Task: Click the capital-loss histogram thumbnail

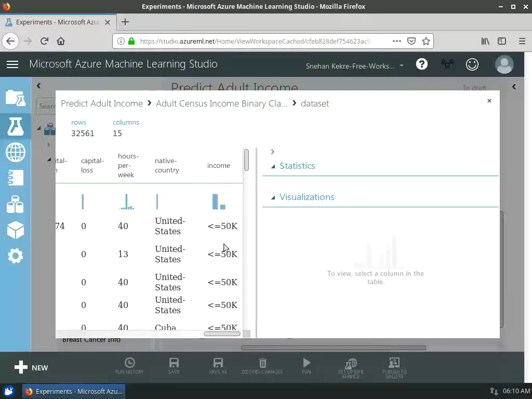Action: (83, 202)
